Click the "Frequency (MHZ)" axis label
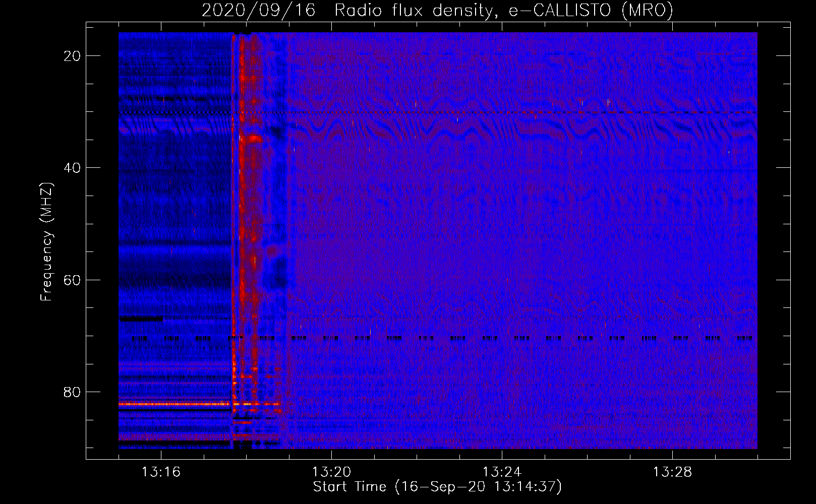The image size is (816, 504). click(46, 241)
